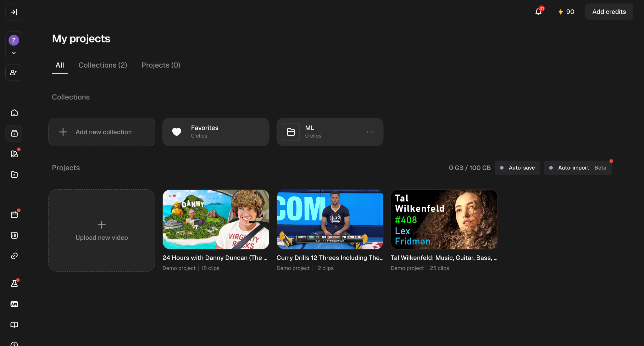Open the Favorites collection

[216, 132]
